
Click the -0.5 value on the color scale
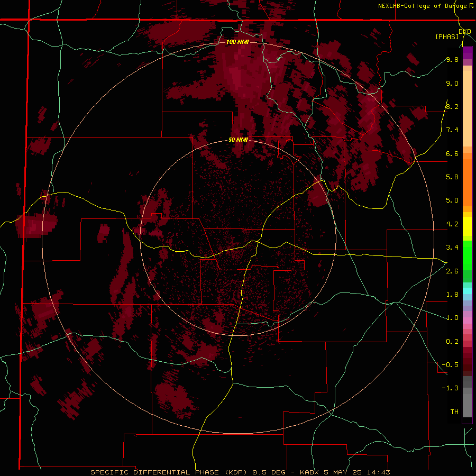(x=450, y=364)
